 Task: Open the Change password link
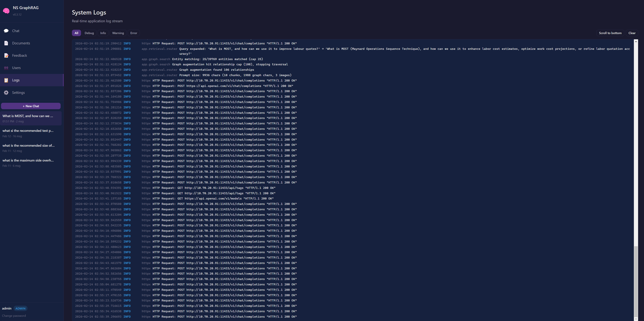point(14,315)
